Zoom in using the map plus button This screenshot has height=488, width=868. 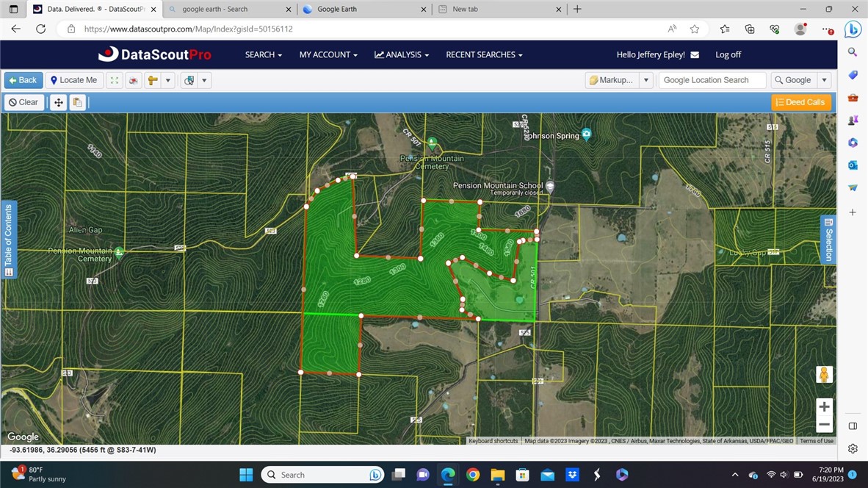(824, 407)
